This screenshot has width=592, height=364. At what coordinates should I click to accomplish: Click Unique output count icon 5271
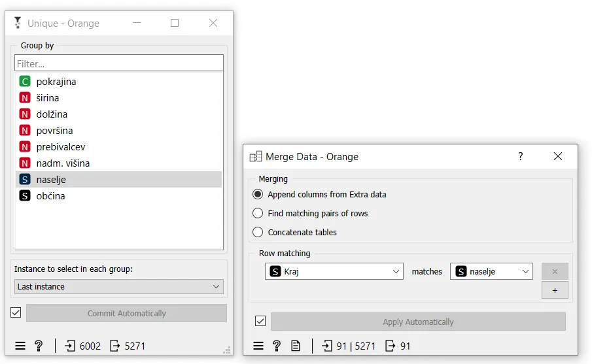(114, 346)
